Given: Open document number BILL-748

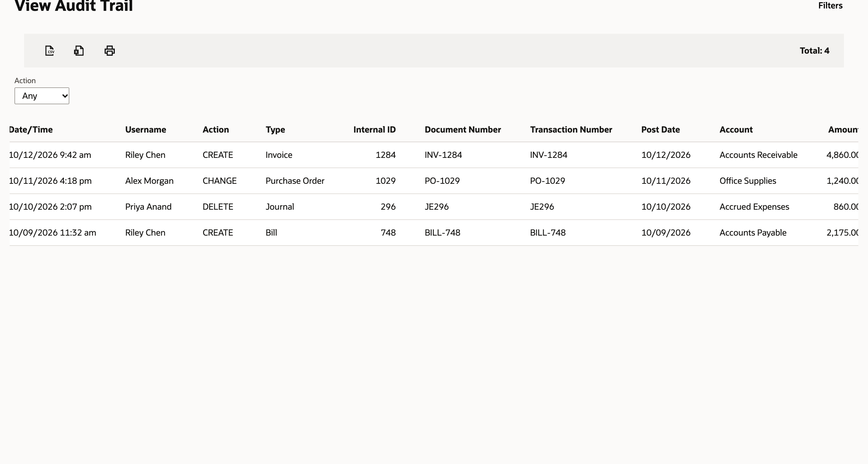Looking at the screenshot, I should [x=442, y=233].
